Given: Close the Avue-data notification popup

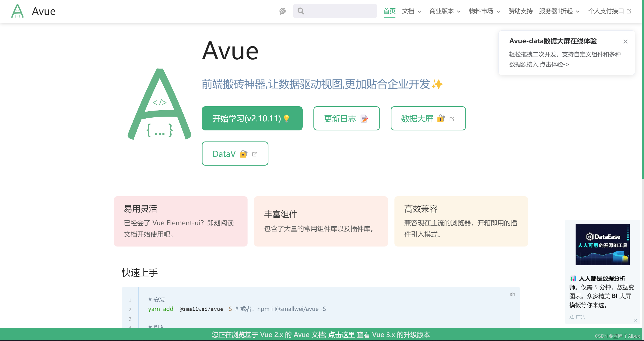Looking at the screenshot, I should pyautogui.click(x=625, y=41).
